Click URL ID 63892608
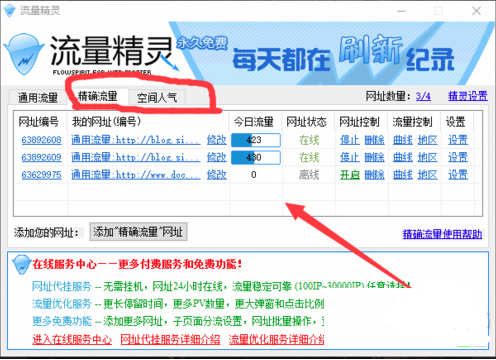496x360 pixels. click(x=41, y=140)
